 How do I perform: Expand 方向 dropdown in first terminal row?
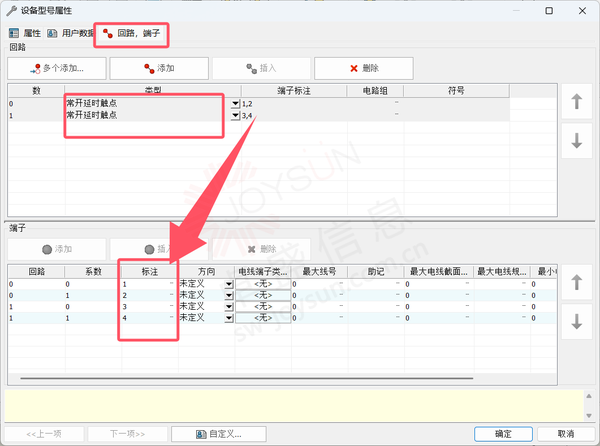pyautogui.click(x=229, y=284)
